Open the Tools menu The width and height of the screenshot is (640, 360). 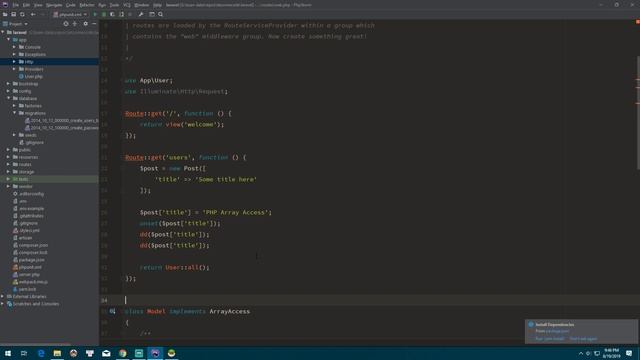pyautogui.click(x=114, y=5)
